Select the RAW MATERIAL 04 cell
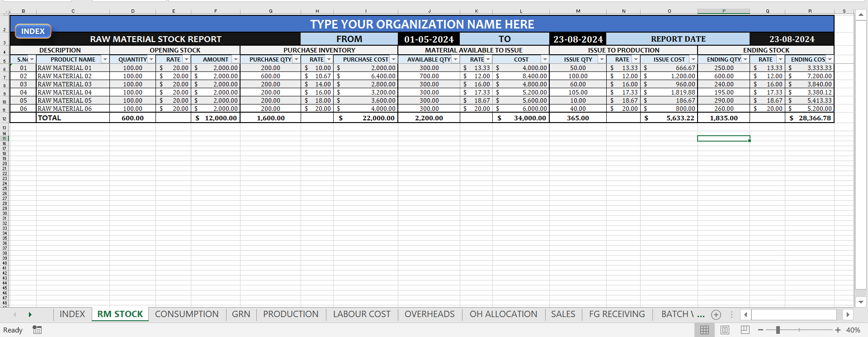The width and height of the screenshot is (868, 337). click(73, 92)
